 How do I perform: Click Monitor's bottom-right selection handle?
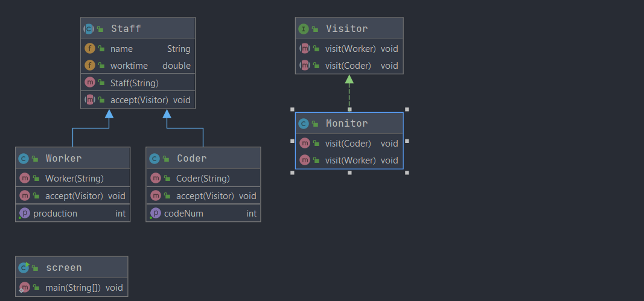pyautogui.click(x=407, y=173)
